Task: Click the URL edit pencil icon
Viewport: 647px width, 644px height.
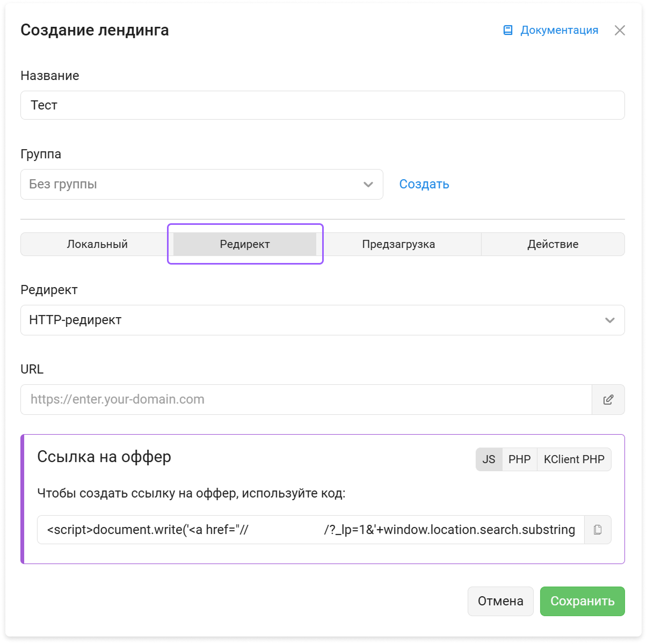Action: pyautogui.click(x=608, y=399)
